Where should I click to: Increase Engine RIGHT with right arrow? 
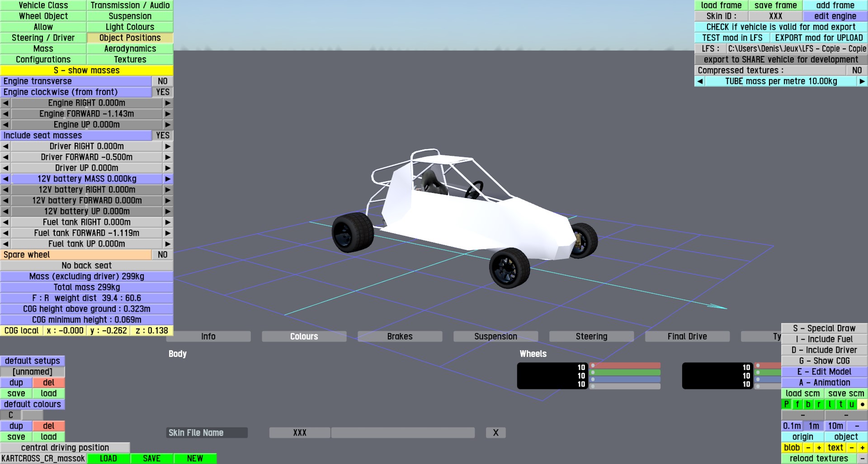click(168, 103)
